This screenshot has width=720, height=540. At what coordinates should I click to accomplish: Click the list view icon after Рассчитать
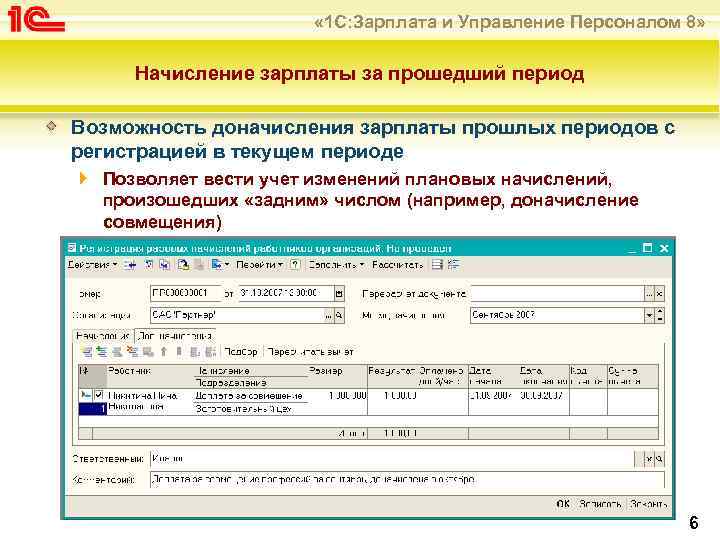pos(438,265)
